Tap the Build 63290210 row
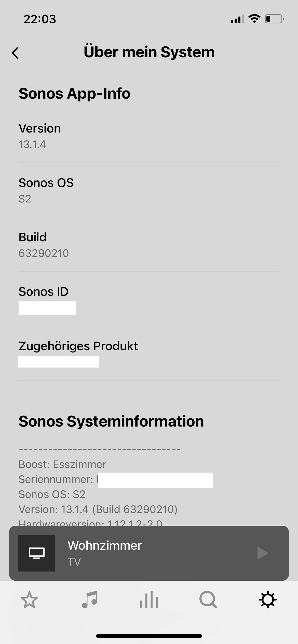This screenshot has width=298, height=644. click(149, 245)
